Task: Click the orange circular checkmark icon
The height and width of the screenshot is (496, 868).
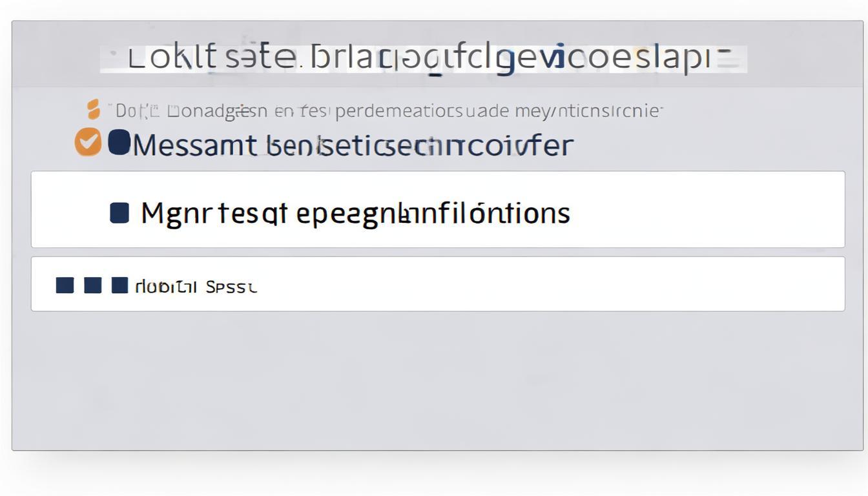Action: coord(88,142)
